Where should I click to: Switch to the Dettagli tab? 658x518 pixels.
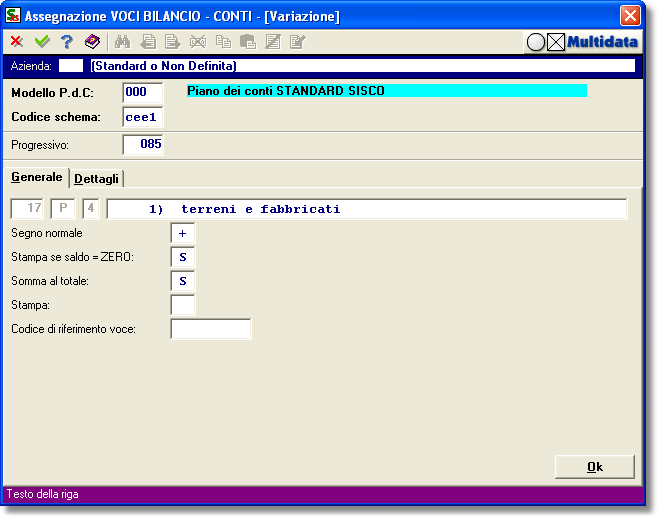(x=97, y=178)
